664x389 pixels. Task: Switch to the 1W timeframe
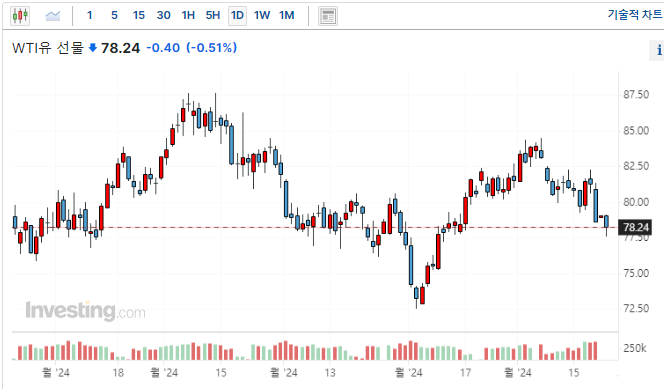[262, 16]
